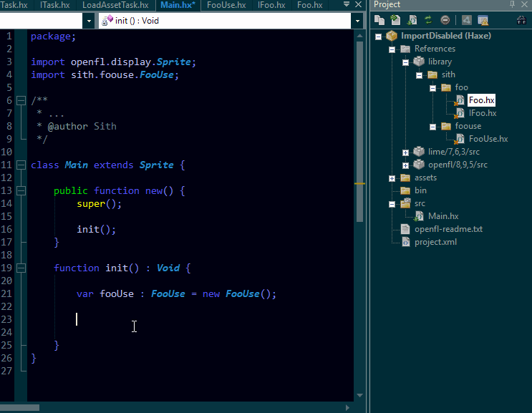
Task: Expand the openfl/8,9,5/src node
Action: 405,165
